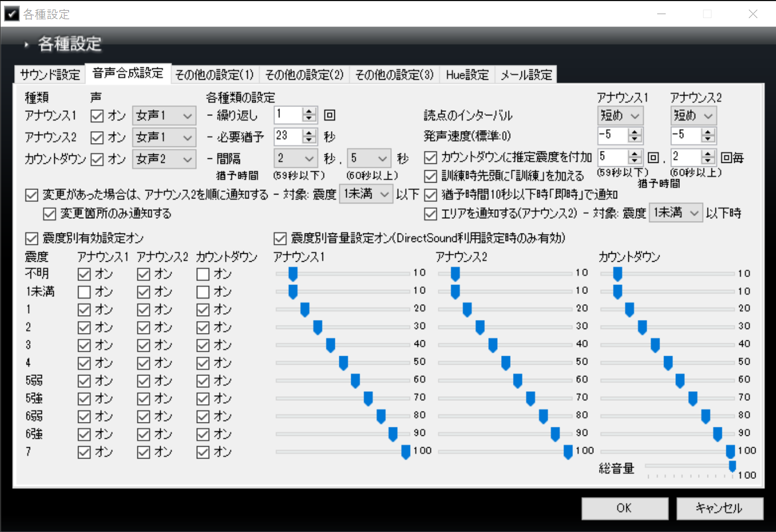Toggle 震度別有効設定オン checkbox

point(32,238)
